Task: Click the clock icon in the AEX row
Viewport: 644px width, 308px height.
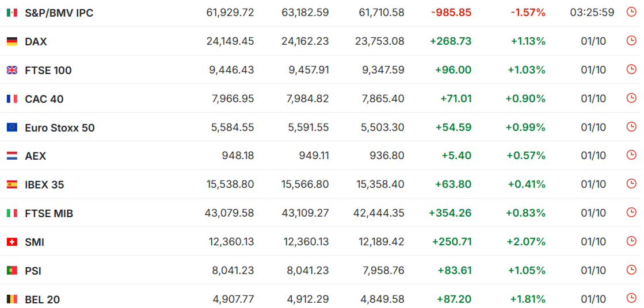Action: (631, 155)
